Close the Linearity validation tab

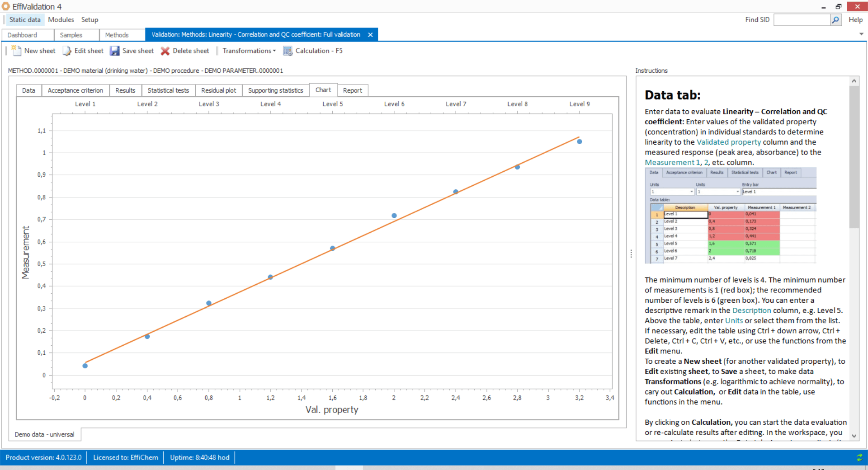pos(370,34)
